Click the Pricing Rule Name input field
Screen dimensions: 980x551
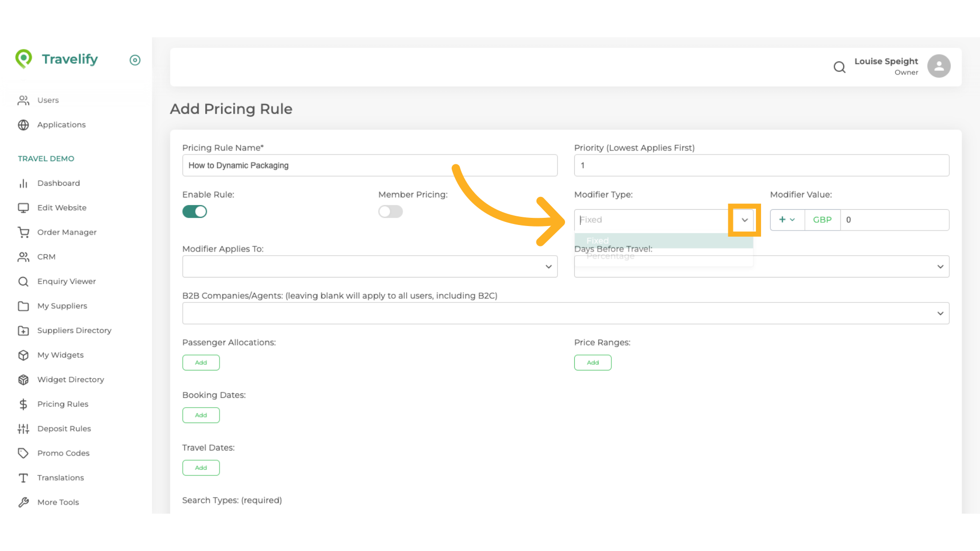(x=370, y=165)
